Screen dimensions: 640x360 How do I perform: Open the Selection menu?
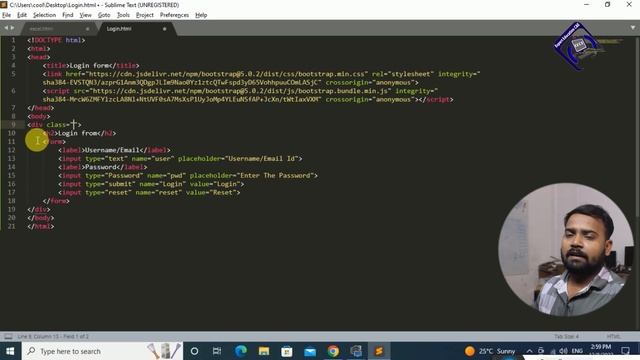coord(44,15)
